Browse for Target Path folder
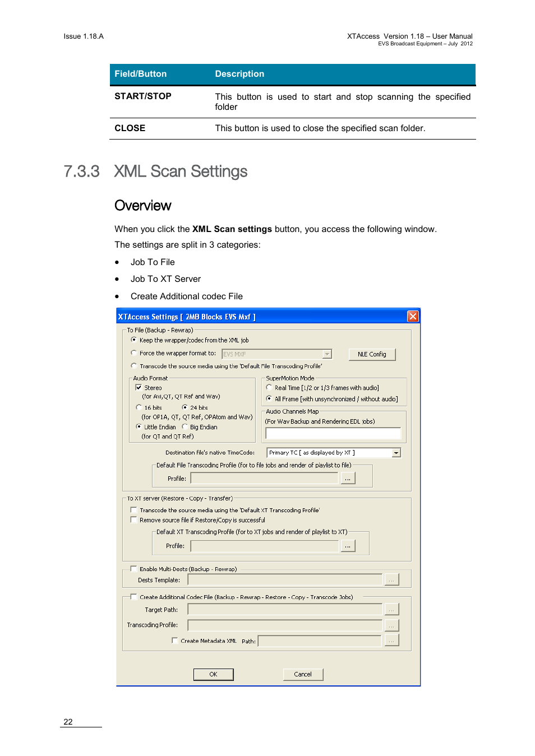535x756 pixels. point(391,609)
